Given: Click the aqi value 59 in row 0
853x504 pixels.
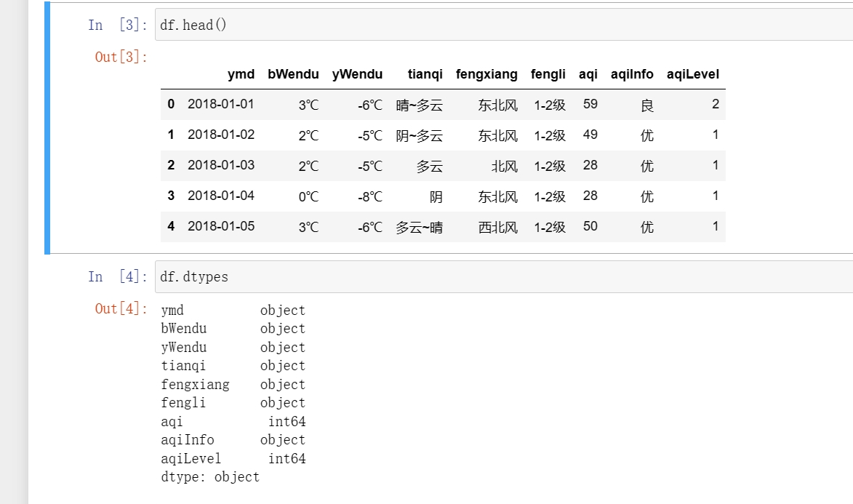Looking at the screenshot, I should pyautogui.click(x=590, y=104).
